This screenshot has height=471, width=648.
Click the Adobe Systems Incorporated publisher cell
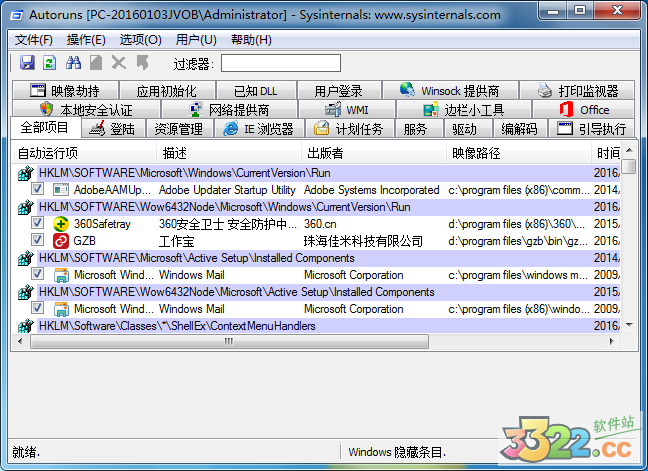[372, 190]
